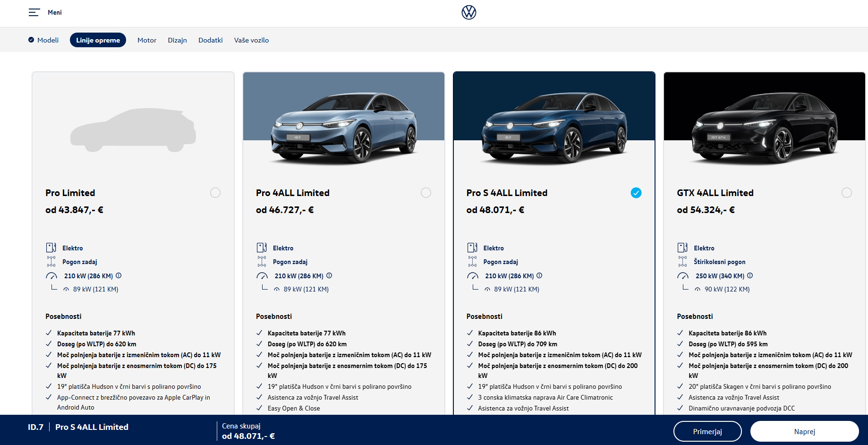Click drivetrain icon beside Pogon zadaj in Pro Limited
868x445 pixels.
51,261
